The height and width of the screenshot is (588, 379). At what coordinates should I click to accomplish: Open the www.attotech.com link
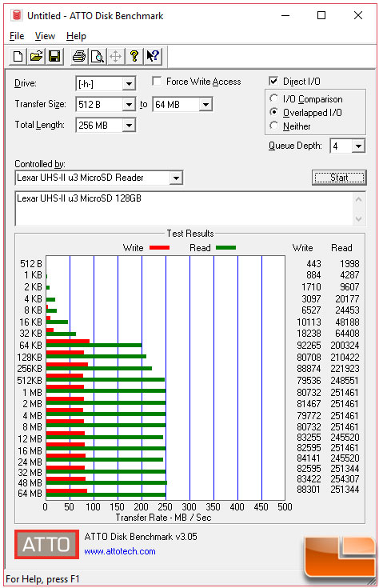coord(120,551)
